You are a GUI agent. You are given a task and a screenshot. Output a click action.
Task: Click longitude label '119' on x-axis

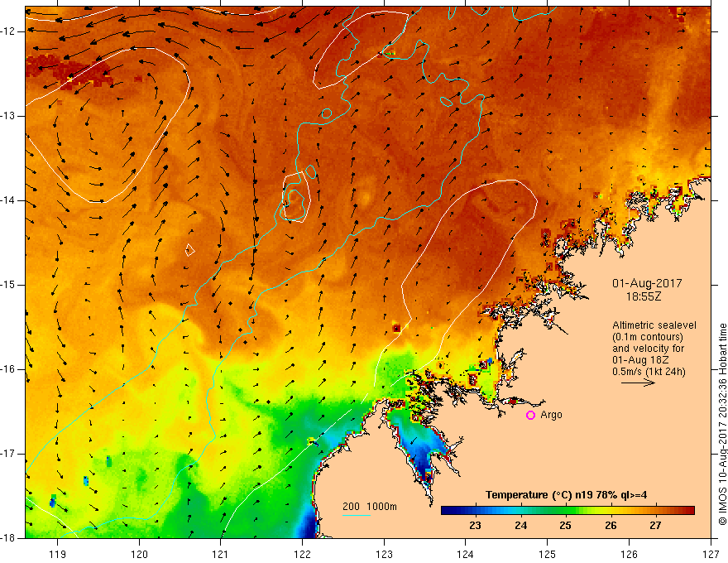coord(57,554)
